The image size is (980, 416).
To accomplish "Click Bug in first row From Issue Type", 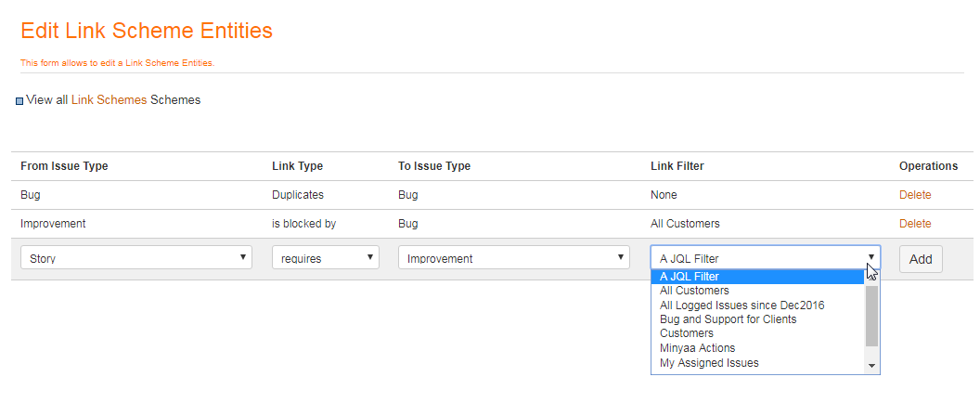I will [x=30, y=195].
